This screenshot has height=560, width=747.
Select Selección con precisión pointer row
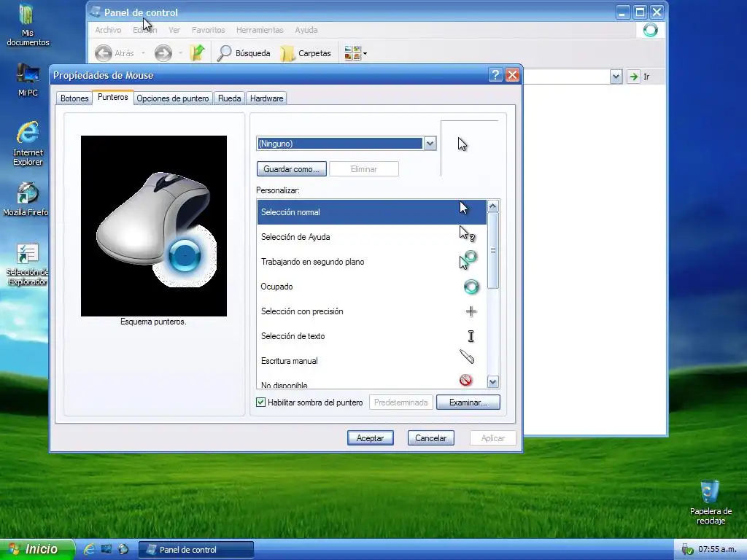click(x=371, y=311)
